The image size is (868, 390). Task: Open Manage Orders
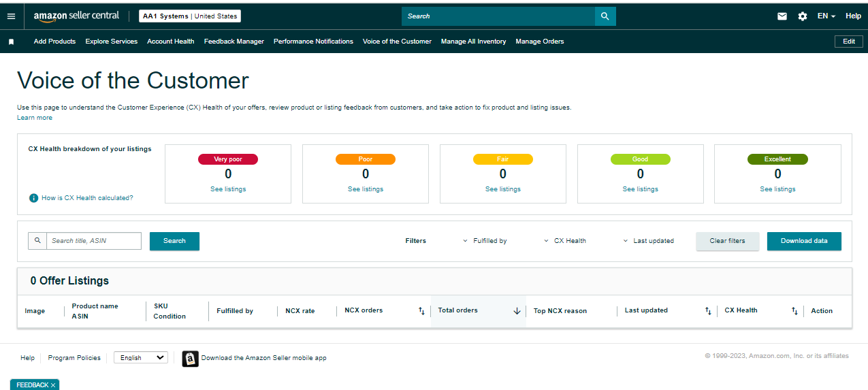(540, 42)
